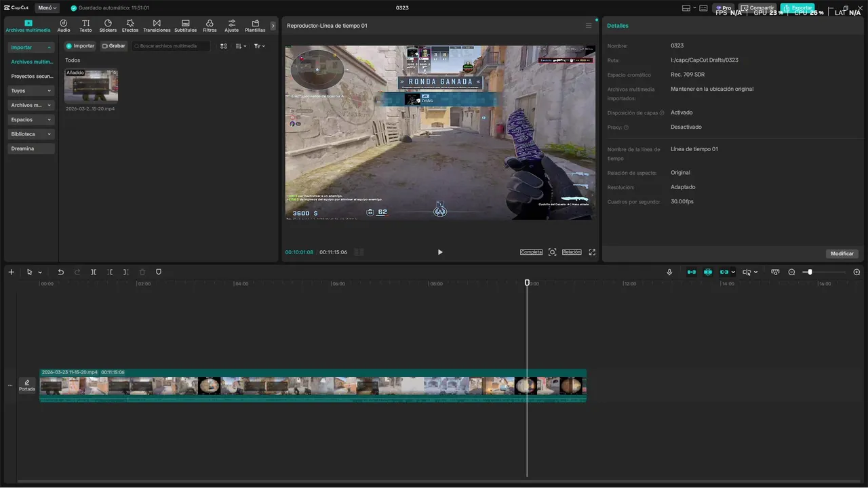Toggle linkage of clips

pyautogui.click(x=724, y=272)
